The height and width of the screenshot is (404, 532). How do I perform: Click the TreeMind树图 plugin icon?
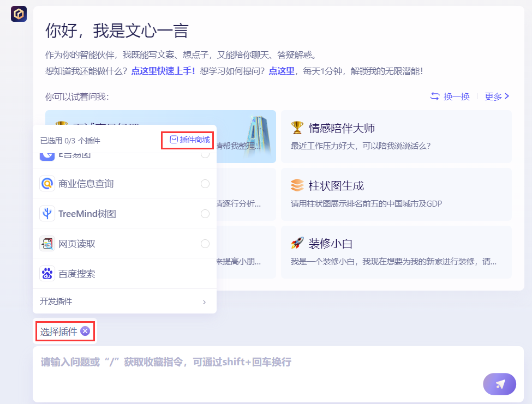[47, 214]
